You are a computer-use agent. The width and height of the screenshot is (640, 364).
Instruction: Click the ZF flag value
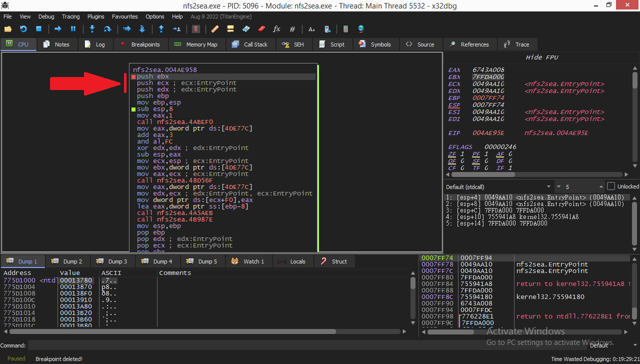[461, 154]
